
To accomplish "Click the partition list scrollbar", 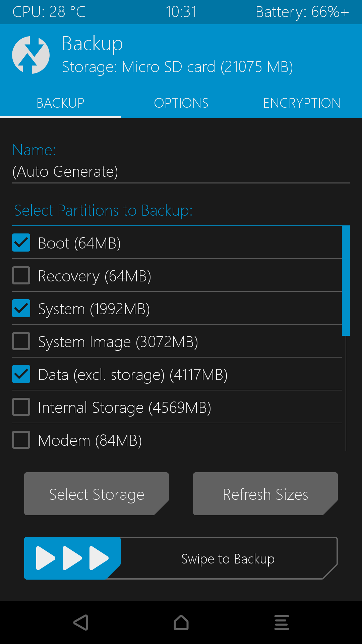I will pos(346,281).
